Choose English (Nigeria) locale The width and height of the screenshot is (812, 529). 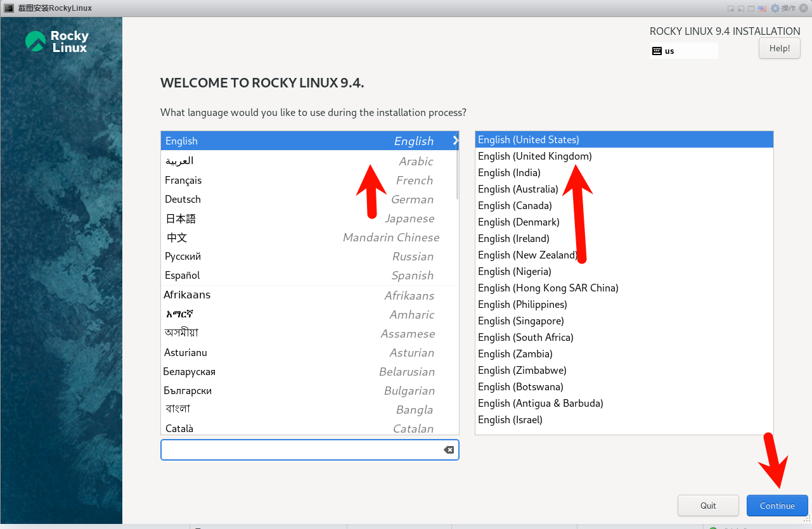[624, 271]
